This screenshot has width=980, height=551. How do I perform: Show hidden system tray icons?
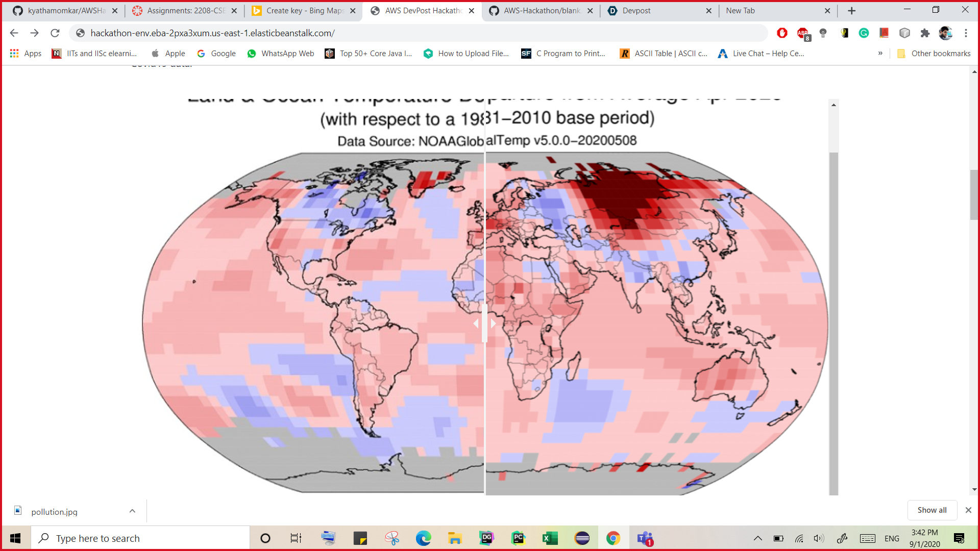point(758,538)
